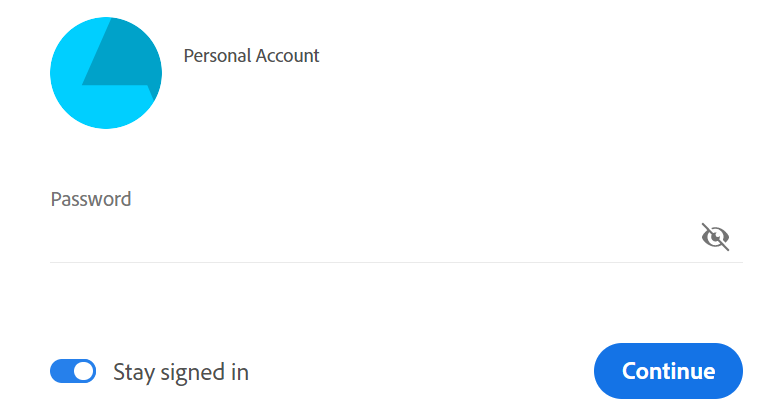
Task: Click the account type text beside avatar
Action: click(x=251, y=56)
